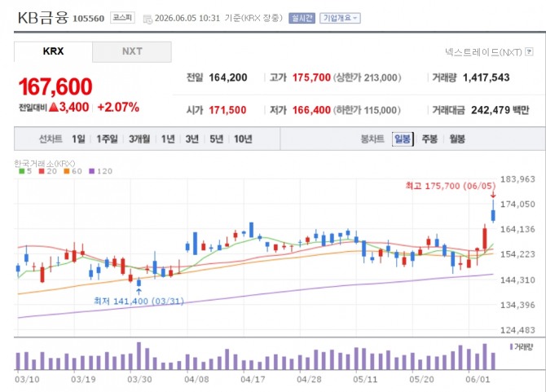Click the purple 120-day moving average swatch
This screenshot has width=546, height=392.
pyautogui.click(x=92, y=171)
